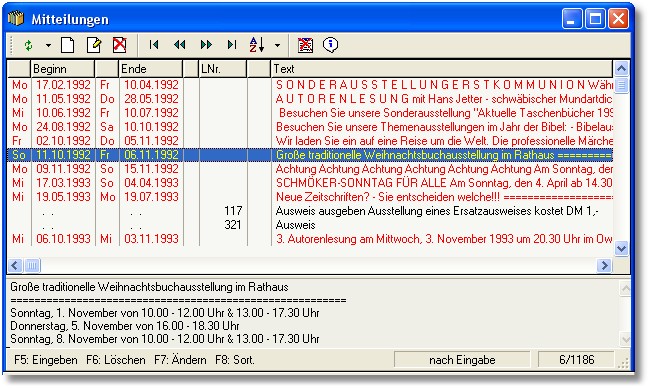The width and height of the screenshot is (649, 389).
Task: Edit message using the pencil page icon
Action: pos(94,45)
